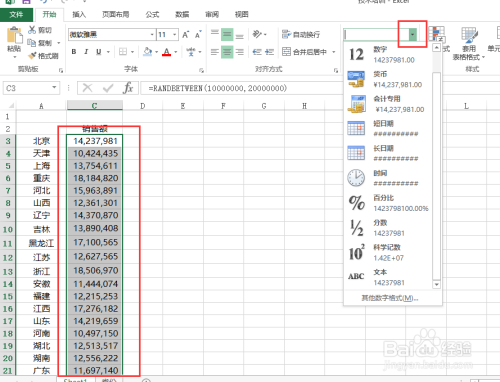Click the Paste clipboard icon
Image resolution: width=500 pixels, height=382 pixels.
pyautogui.click(x=14, y=36)
